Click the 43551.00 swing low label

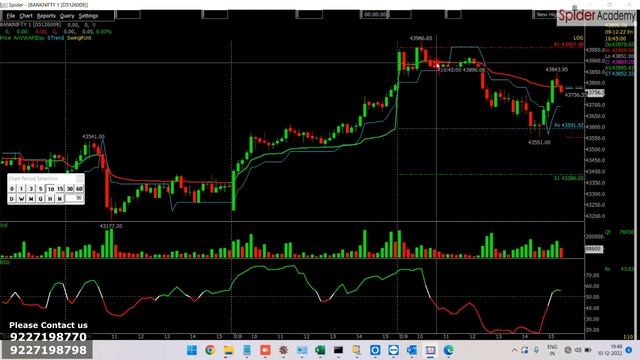point(539,142)
